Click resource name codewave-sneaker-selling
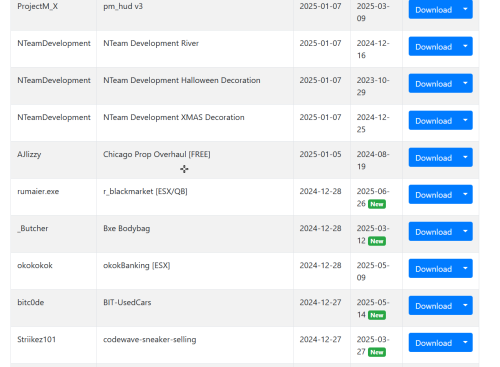 click(150, 339)
